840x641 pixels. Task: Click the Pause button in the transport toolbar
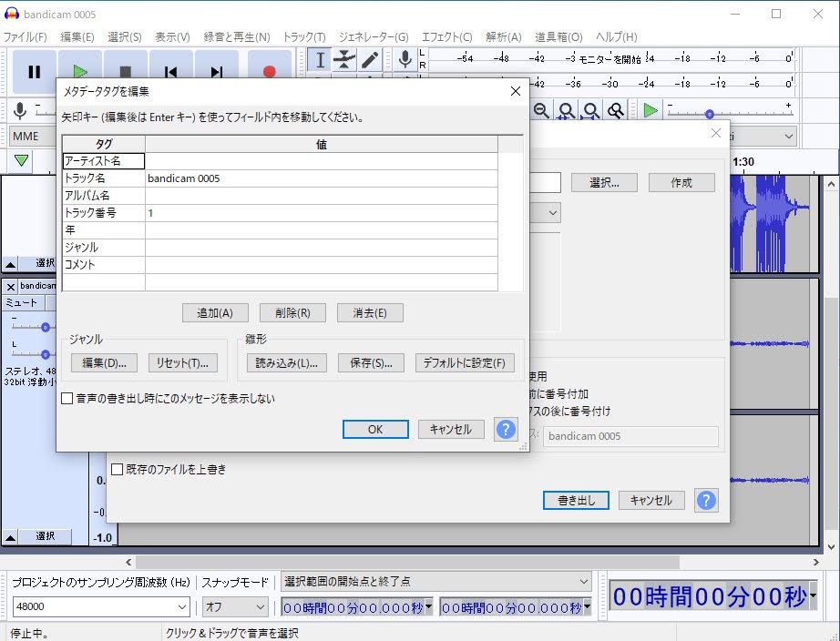(x=35, y=72)
